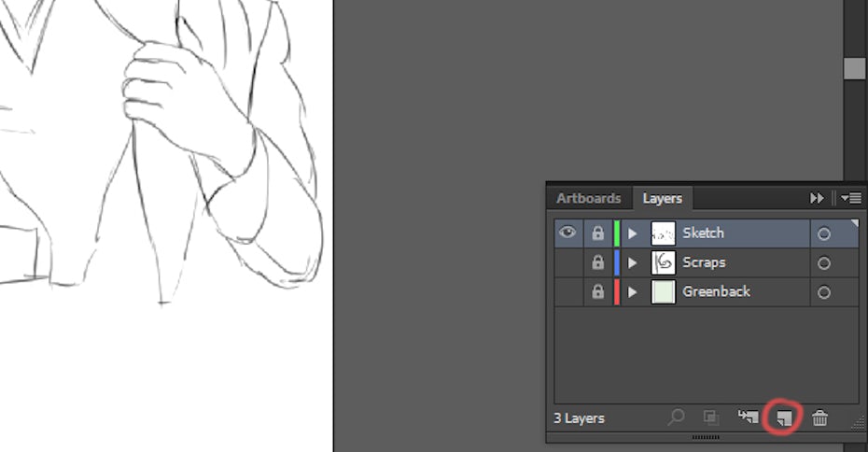Toggle the lock on Greenback layer

[x=597, y=292]
